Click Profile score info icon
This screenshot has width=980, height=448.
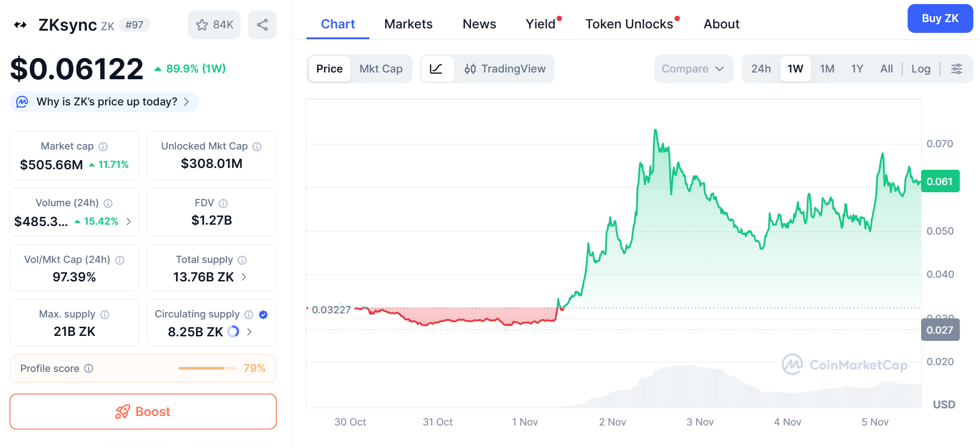pos(89,368)
